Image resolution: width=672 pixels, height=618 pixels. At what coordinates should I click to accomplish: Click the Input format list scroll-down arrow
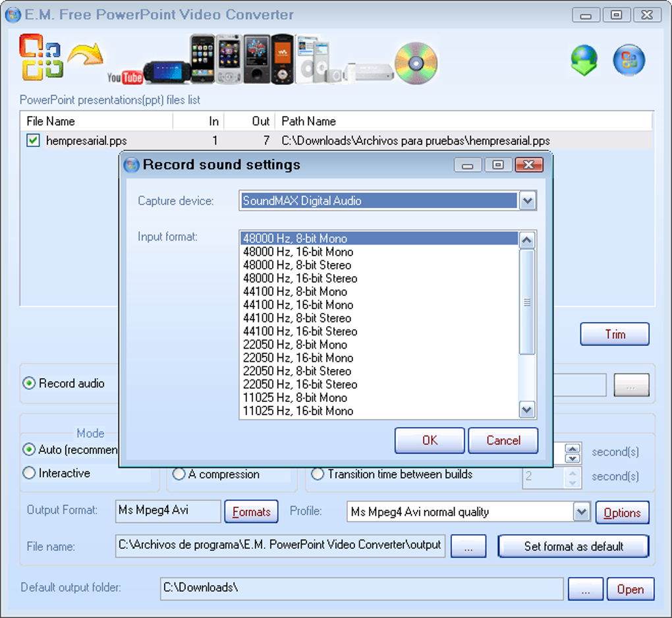[526, 410]
